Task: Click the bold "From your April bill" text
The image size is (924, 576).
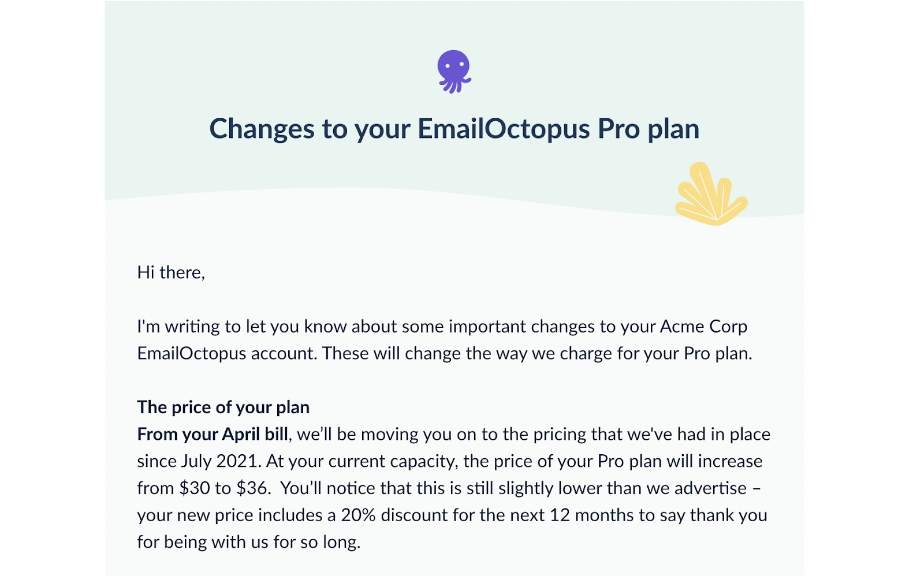Action: [213, 435]
